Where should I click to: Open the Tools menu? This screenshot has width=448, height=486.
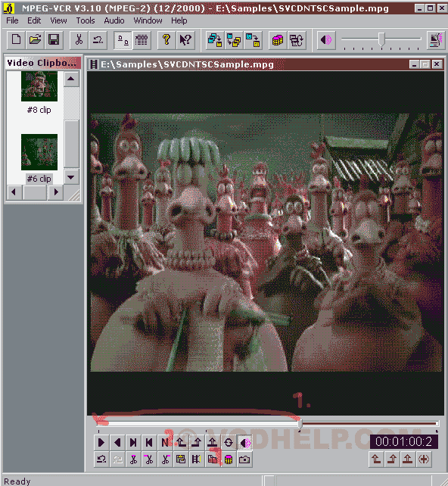[x=86, y=20]
